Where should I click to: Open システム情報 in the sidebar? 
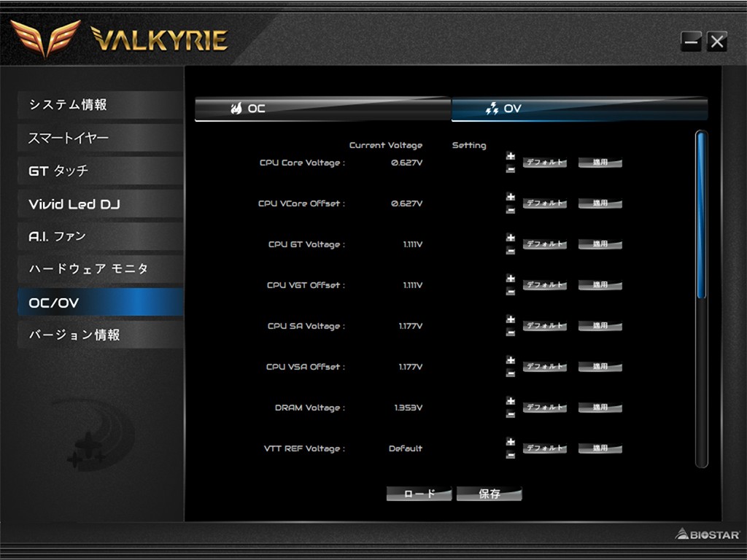[101, 105]
